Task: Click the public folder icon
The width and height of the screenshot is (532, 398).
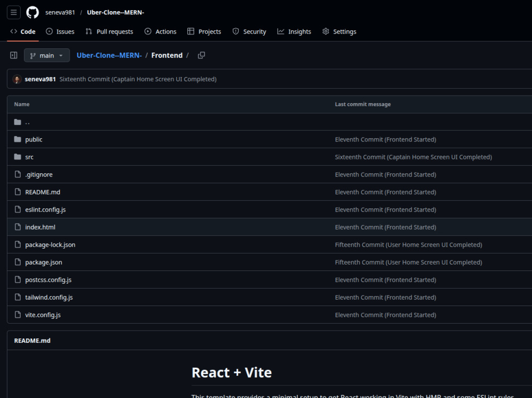Action: tap(18, 139)
